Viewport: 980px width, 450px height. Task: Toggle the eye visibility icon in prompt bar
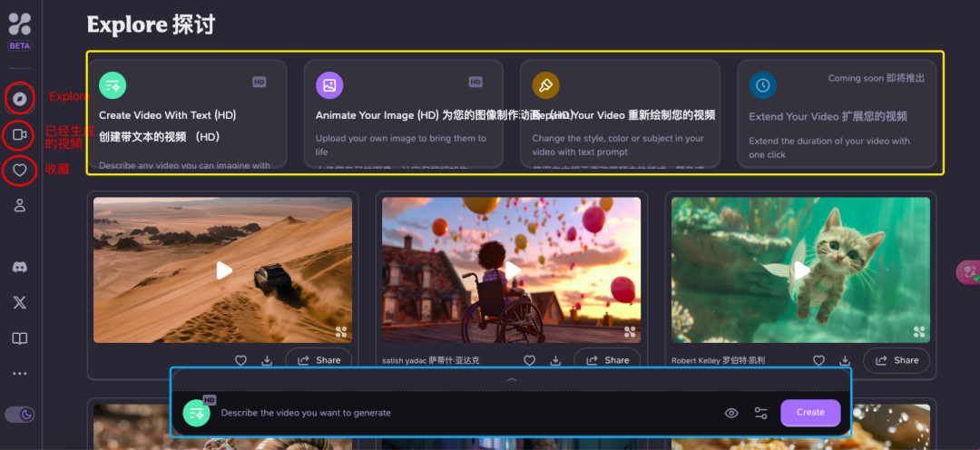[731, 413]
